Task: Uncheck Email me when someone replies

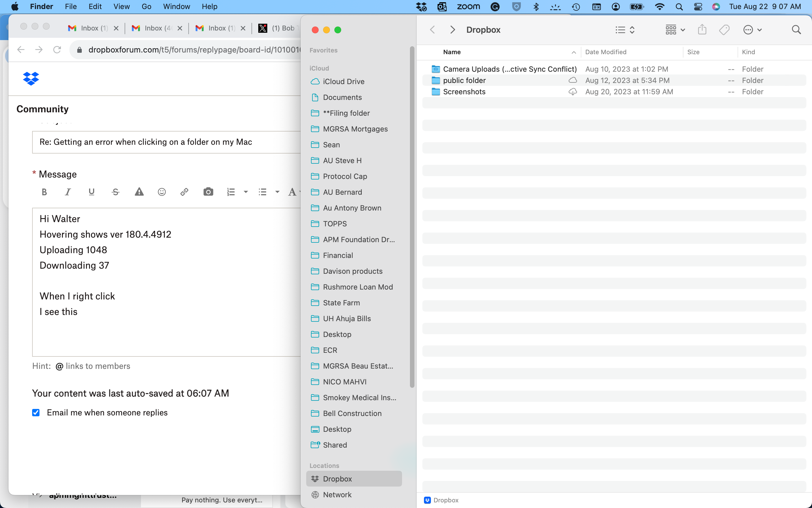Action: 36,413
